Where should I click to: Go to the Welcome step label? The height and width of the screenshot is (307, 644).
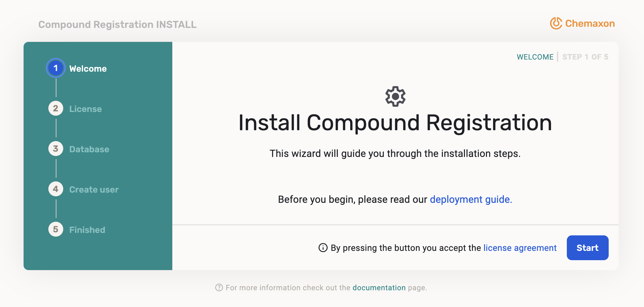click(88, 69)
